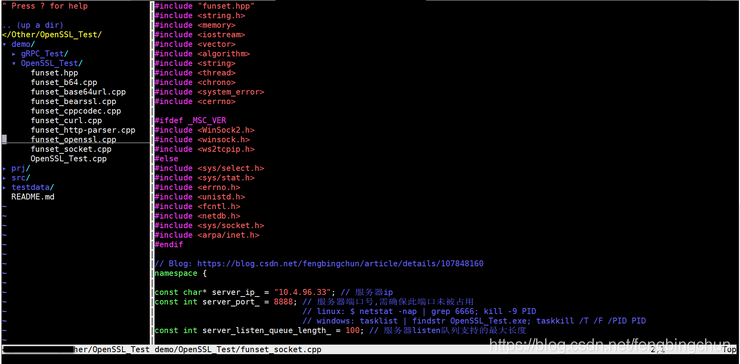Collapse the OpenSSL_Test/ subfolder
Image resolution: width=740 pixels, height=364 pixels.
pyautogui.click(x=14, y=63)
